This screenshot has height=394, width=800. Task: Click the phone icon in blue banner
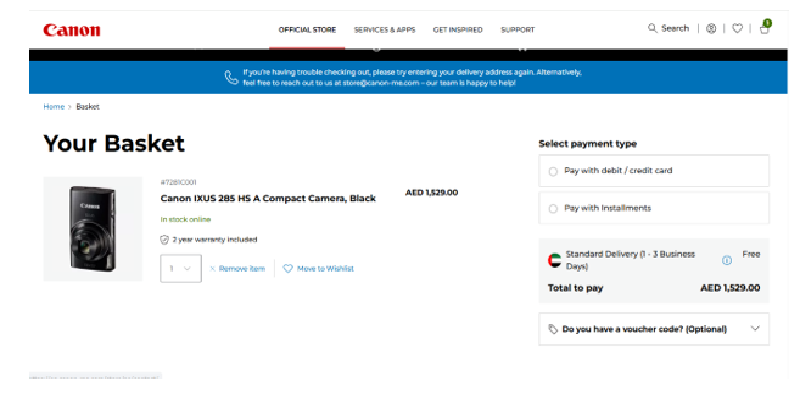coord(232,77)
